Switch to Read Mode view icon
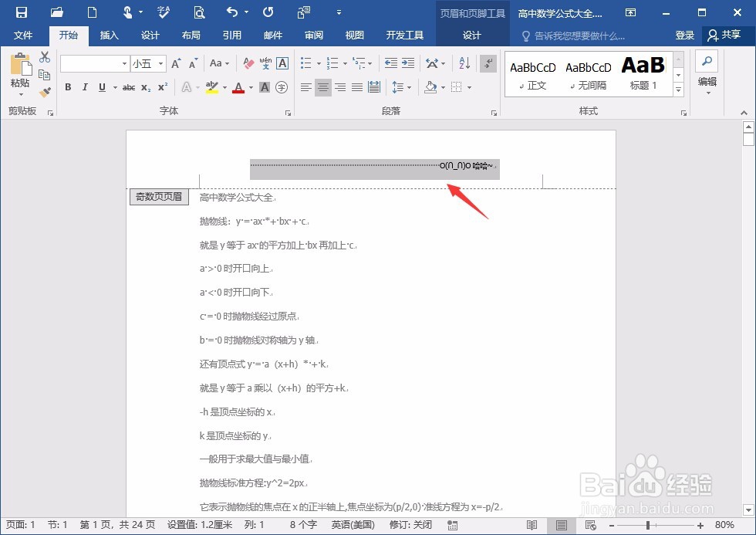 click(x=532, y=525)
